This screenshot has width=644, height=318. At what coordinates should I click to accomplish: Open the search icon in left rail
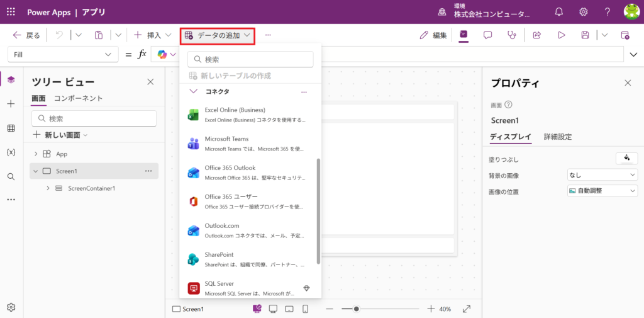pyautogui.click(x=11, y=176)
